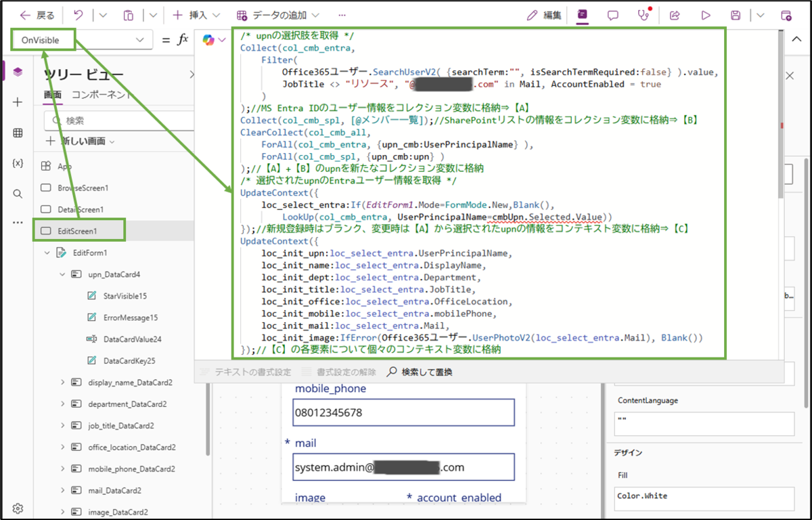Open Settings gear icon at bottom left
Image resolution: width=812 pixels, height=520 pixels.
[x=18, y=508]
